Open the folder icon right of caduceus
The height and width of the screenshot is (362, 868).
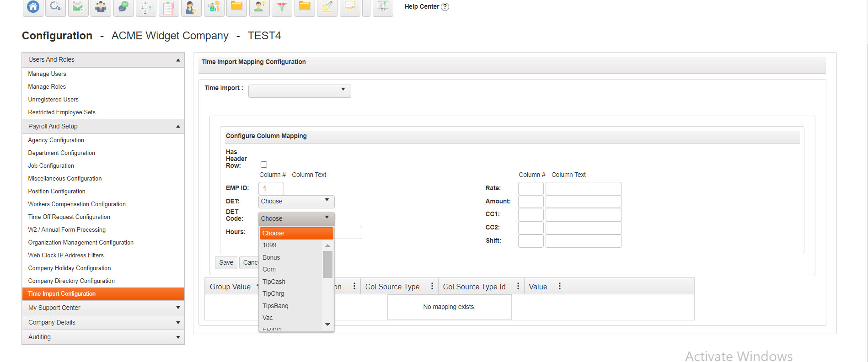[305, 7]
